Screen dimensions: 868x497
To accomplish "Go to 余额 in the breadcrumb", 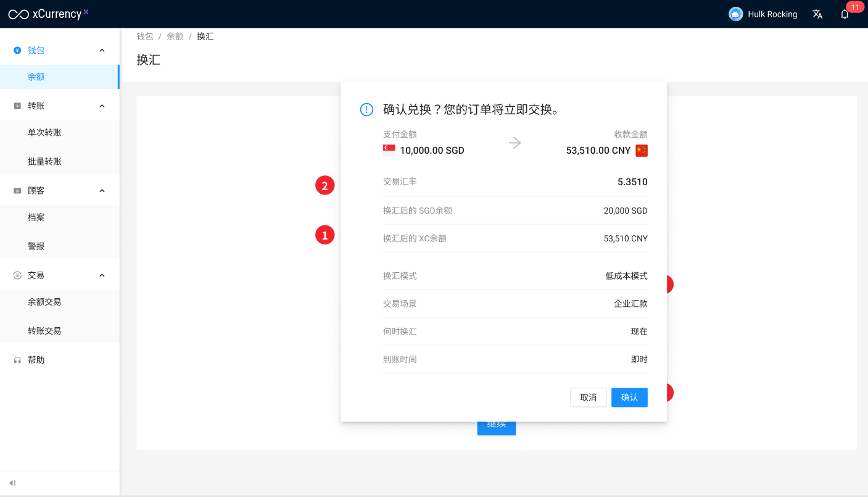I will [x=175, y=36].
